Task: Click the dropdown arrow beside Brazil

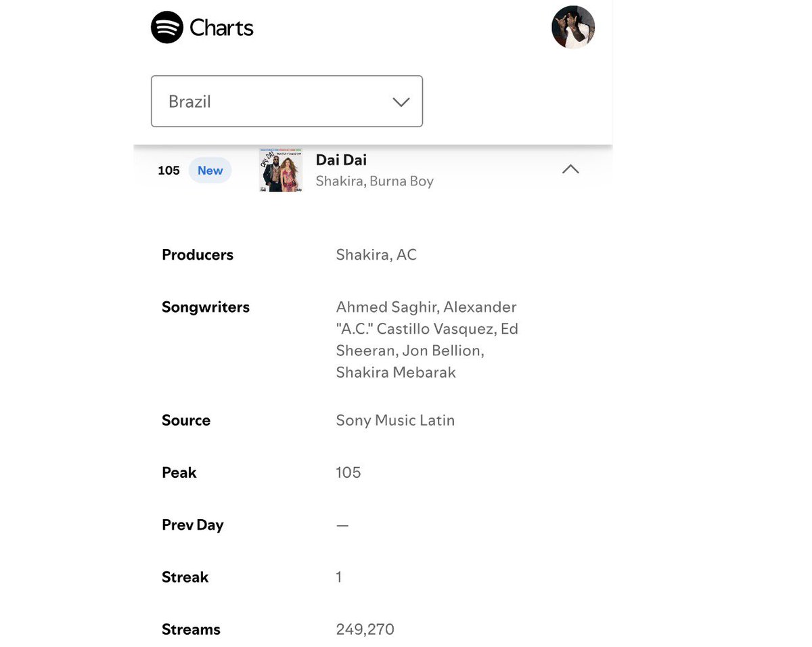Action: pos(401,102)
